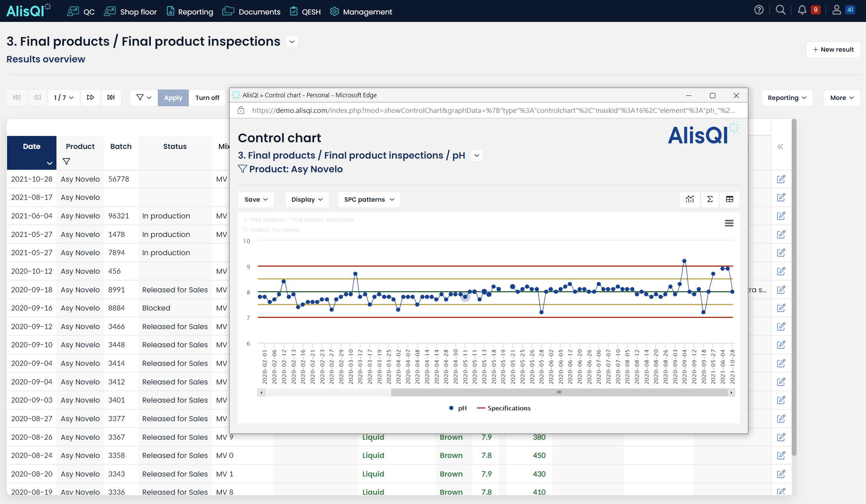Screen dimensions: 866x504
Task: Turn off the active filter
Action: 207,98
